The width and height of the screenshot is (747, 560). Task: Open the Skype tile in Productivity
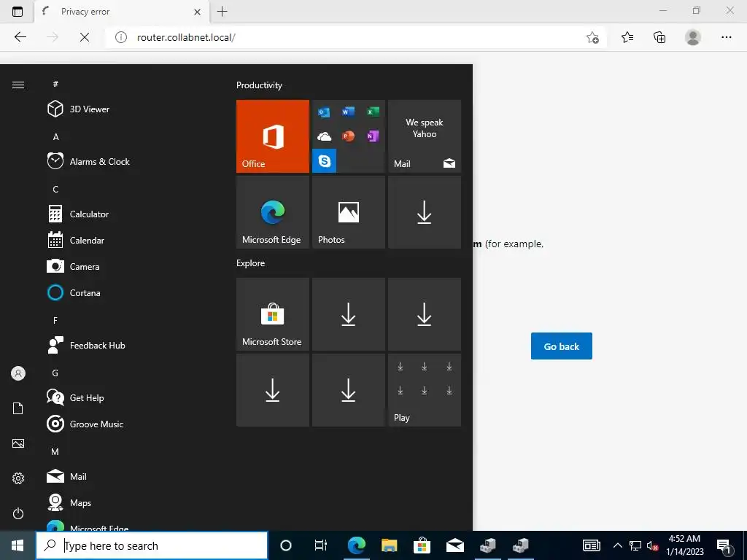[325, 160]
